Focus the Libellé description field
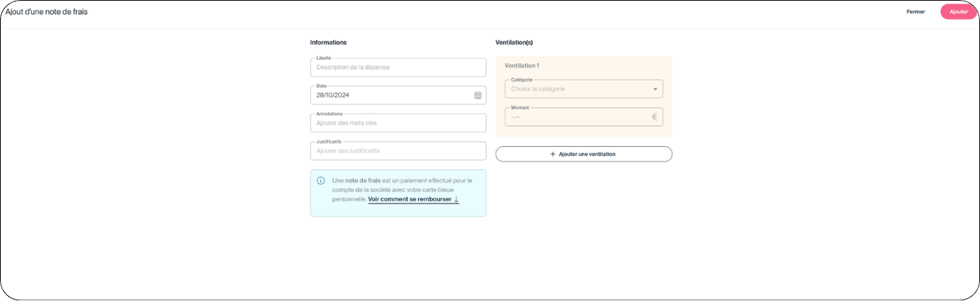Image resolution: width=980 pixels, height=301 pixels. tap(398, 68)
